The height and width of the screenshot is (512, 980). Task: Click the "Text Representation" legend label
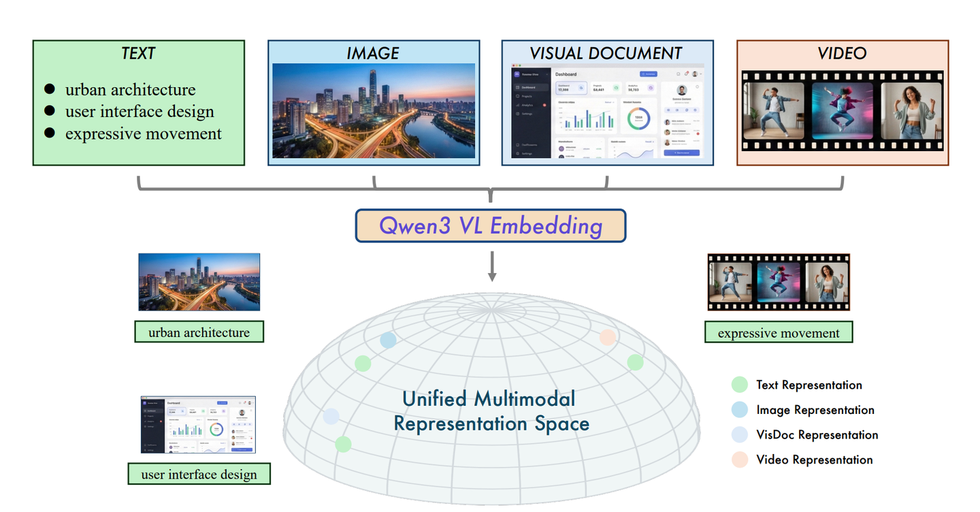809,385
